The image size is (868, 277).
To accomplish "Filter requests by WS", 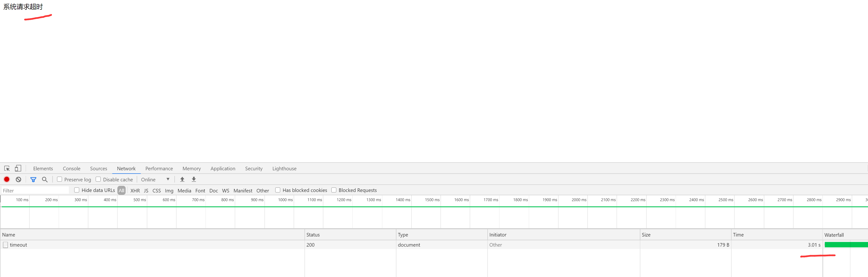I will [x=226, y=191].
